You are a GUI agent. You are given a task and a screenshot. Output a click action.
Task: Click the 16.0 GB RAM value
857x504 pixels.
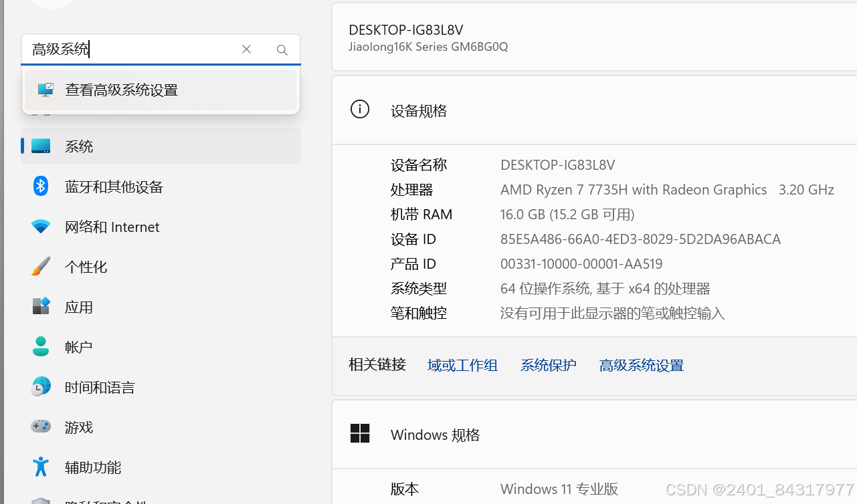567,215
